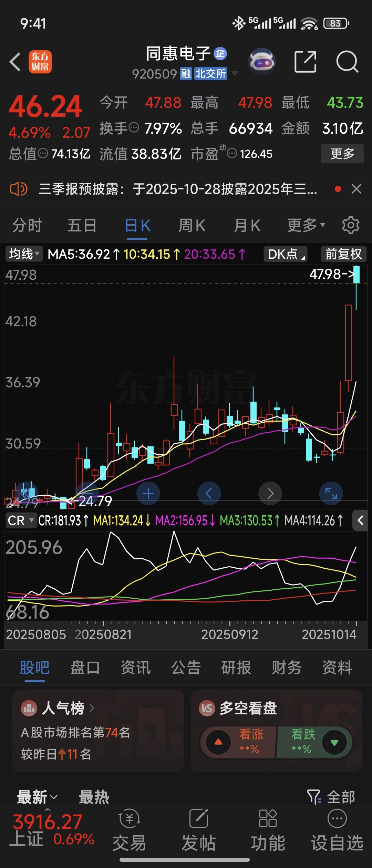Viewport: 372px width, 868px height.
Task: Tap the share export icon
Action: pos(306,62)
